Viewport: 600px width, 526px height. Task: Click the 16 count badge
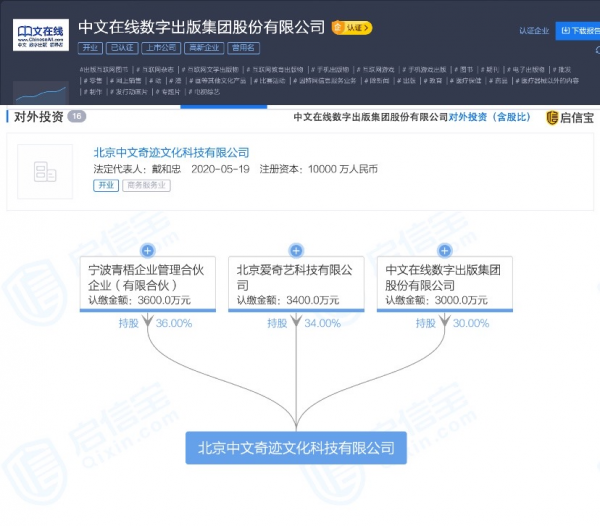pyautogui.click(x=77, y=116)
